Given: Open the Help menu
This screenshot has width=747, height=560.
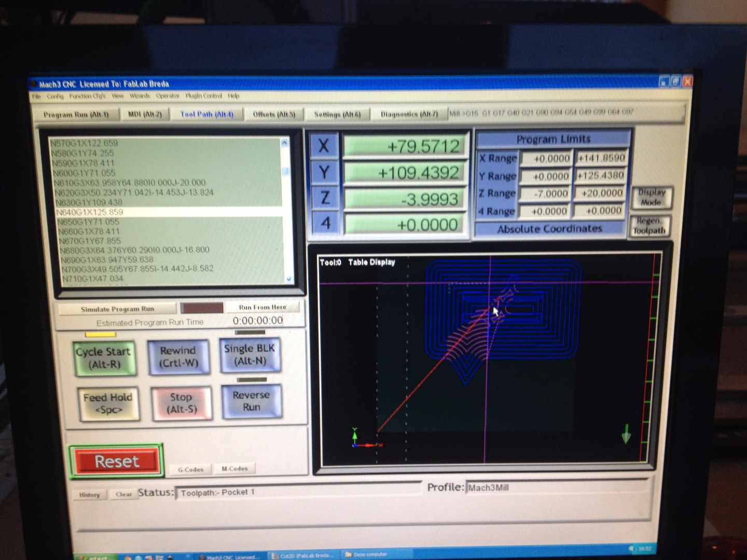Looking at the screenshot, I should click(233, 96).
